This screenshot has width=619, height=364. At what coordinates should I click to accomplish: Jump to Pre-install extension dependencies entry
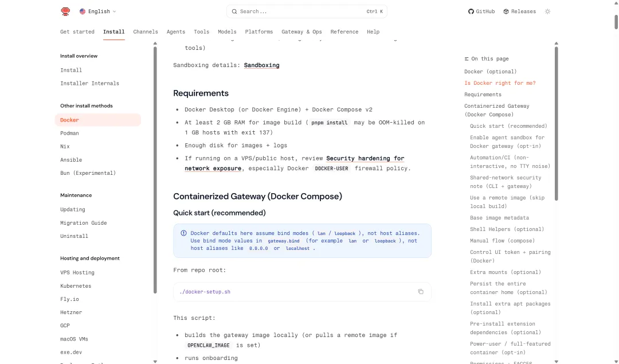tap(506, 328)
